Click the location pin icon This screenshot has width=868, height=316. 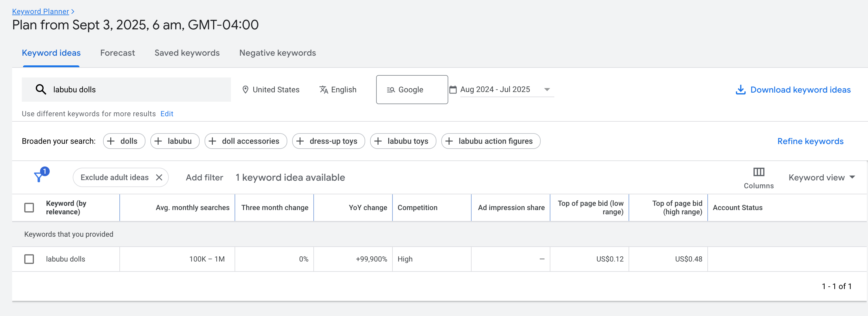pyautogui.click(x=245, y=90)
